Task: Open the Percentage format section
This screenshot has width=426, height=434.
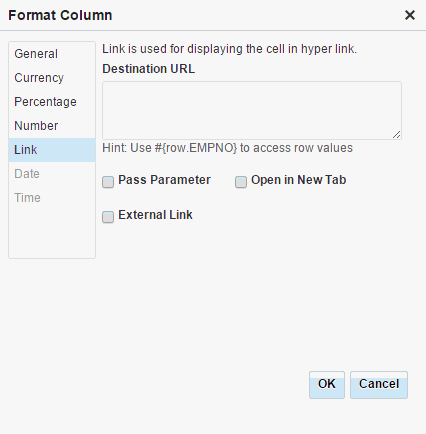Action: [x=52, y=102]
